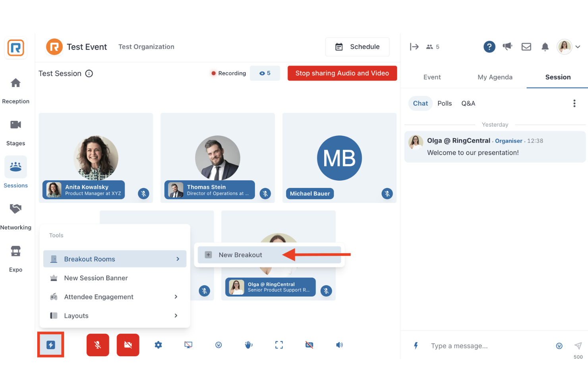
Task: Open the Expo section in sidebar
Action: pos(15,259)
